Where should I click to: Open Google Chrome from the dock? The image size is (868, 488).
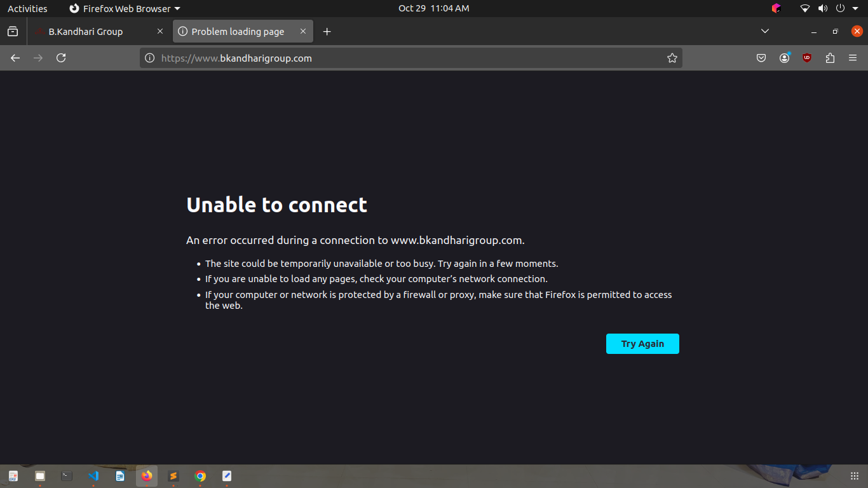pos(200,476)
